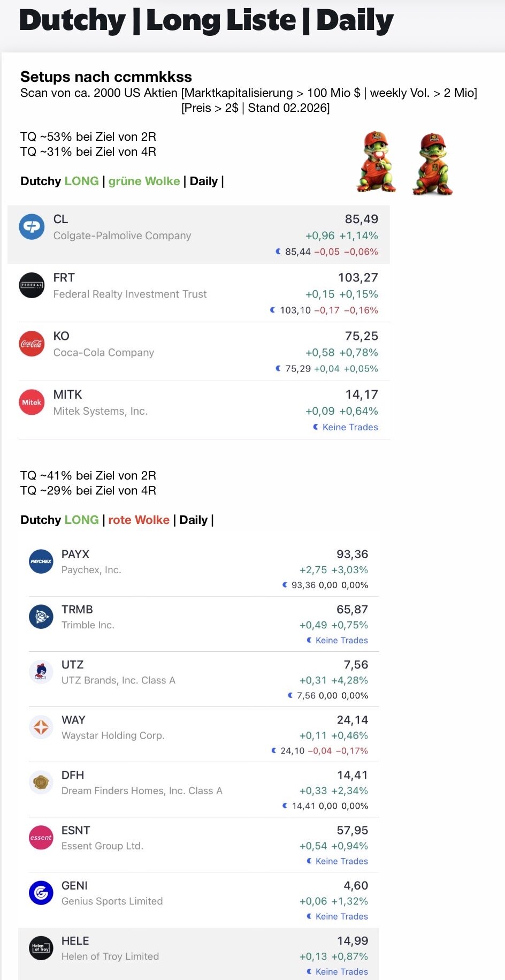The height and width of the screenshot is (980, 505).
Task: Click the 'Setups nach ccmmkkss' heading
Action: point(106,77)
